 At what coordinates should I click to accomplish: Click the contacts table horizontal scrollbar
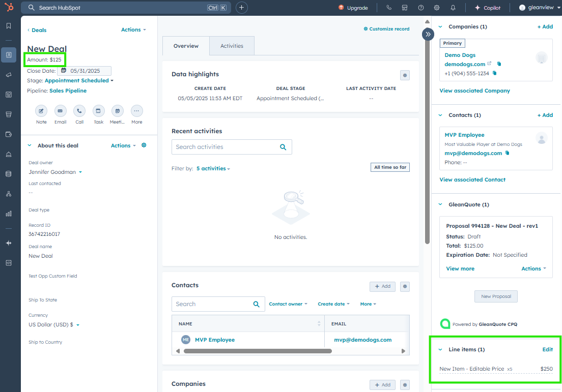click(258, 351)
